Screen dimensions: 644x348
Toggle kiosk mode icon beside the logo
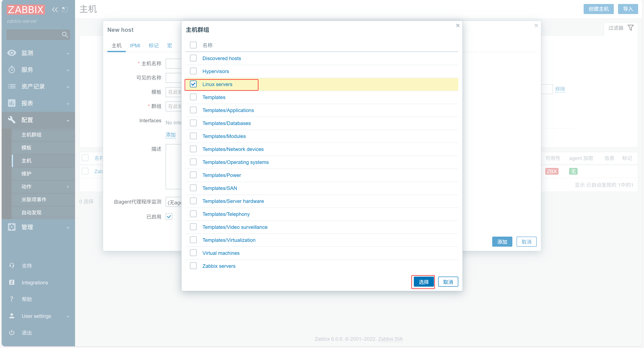(x=65, y=9)
